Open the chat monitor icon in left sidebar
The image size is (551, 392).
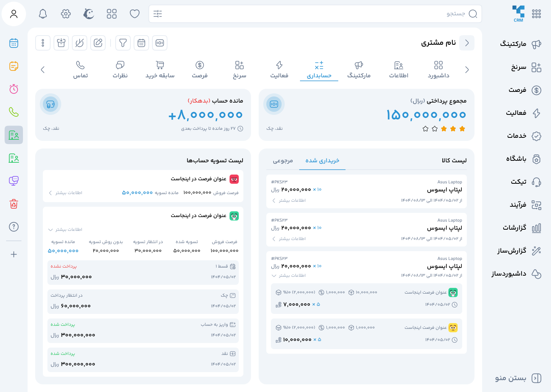pos(14,181)
